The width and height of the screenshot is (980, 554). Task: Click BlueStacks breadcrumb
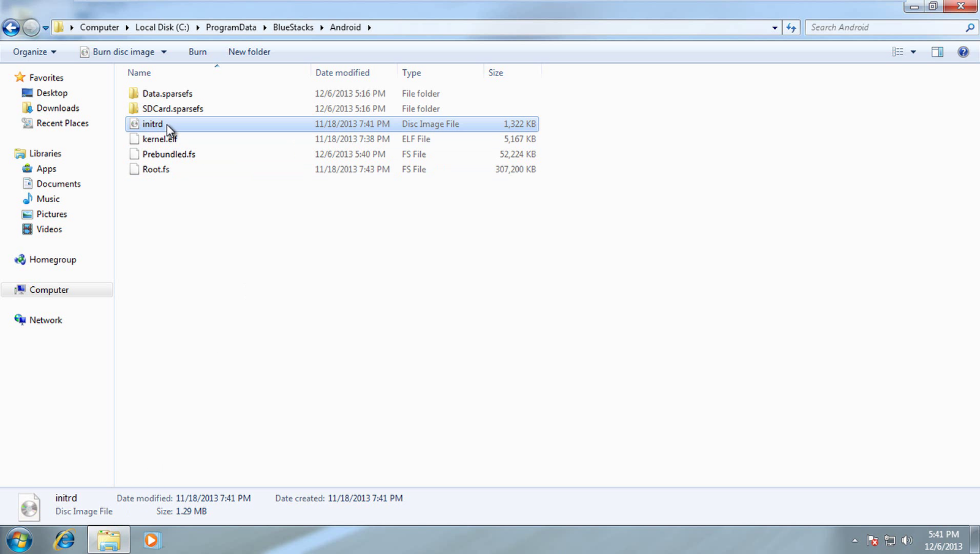coord(293,28)
